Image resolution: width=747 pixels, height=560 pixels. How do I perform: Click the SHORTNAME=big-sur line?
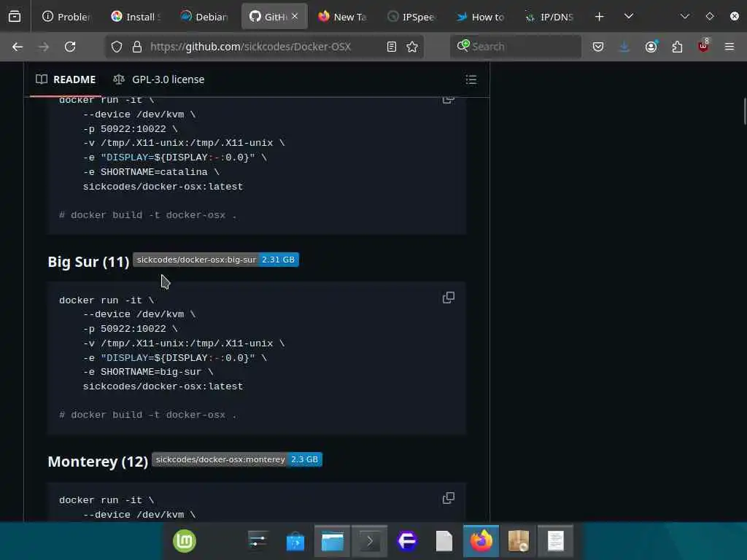[148, 372]
